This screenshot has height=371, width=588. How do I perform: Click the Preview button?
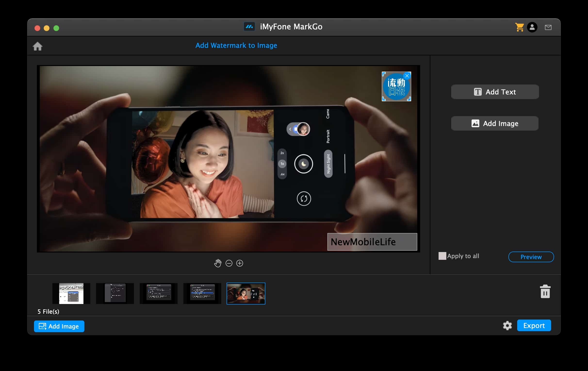click(531, 257)
